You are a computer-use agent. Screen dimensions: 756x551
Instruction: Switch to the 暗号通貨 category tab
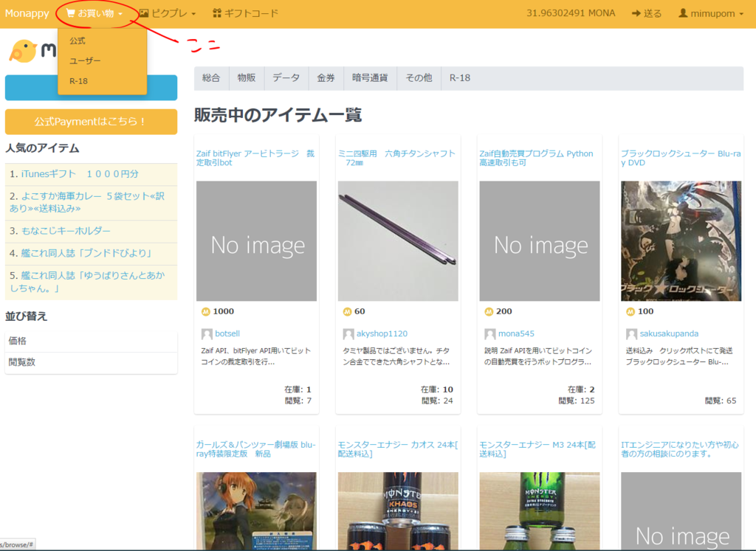(x=371, y=78)
